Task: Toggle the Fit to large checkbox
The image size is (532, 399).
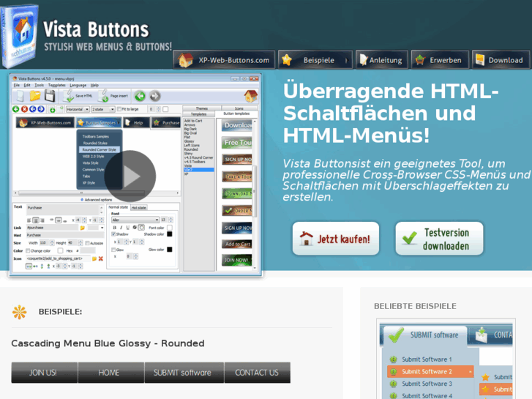Action: pos(119,109)
